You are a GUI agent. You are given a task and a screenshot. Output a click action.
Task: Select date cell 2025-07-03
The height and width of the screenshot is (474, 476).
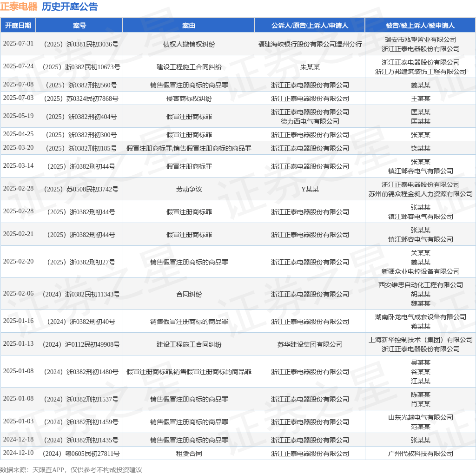18,98
